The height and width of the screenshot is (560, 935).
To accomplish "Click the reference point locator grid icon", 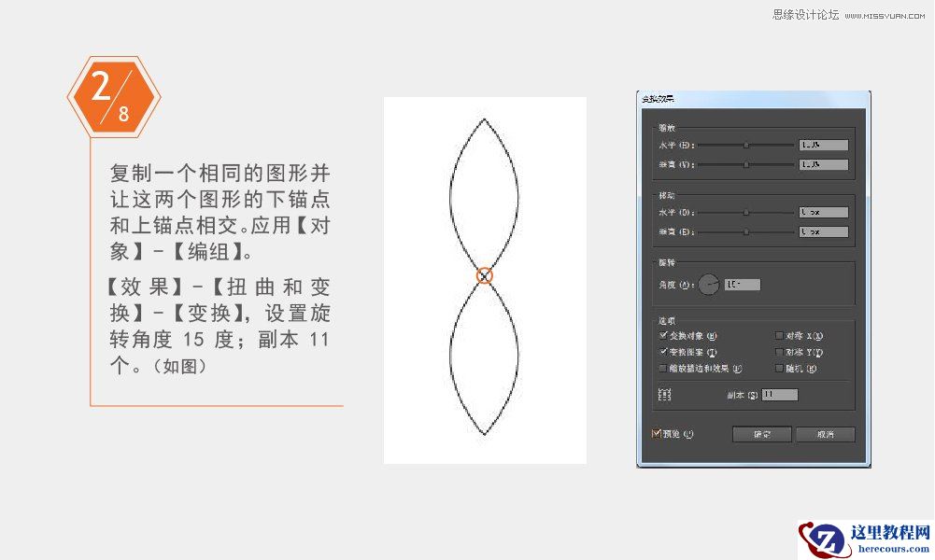I will click(664, 394).
